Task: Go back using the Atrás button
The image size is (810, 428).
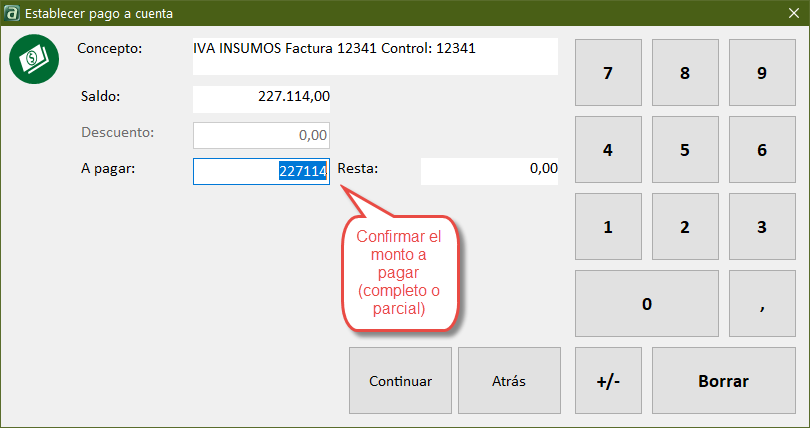Action: coord(509,381)
